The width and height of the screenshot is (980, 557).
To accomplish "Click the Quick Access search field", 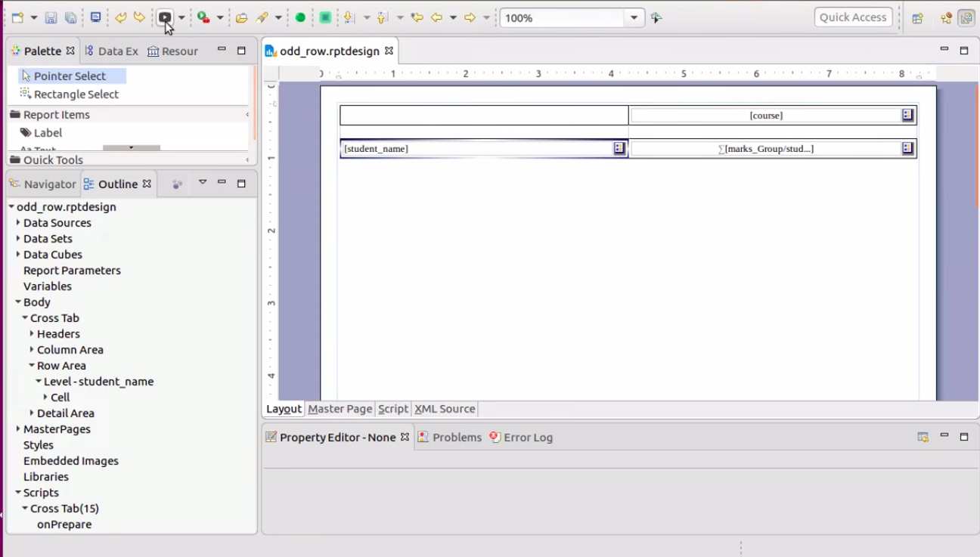I will point(852,17).
